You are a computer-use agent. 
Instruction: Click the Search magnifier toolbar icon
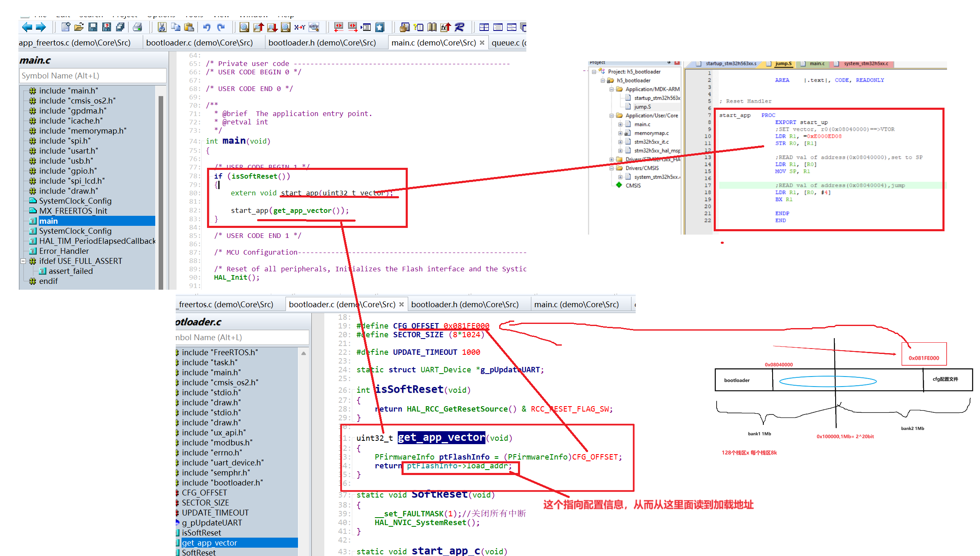pyautogui.click(x=244, y=28)
